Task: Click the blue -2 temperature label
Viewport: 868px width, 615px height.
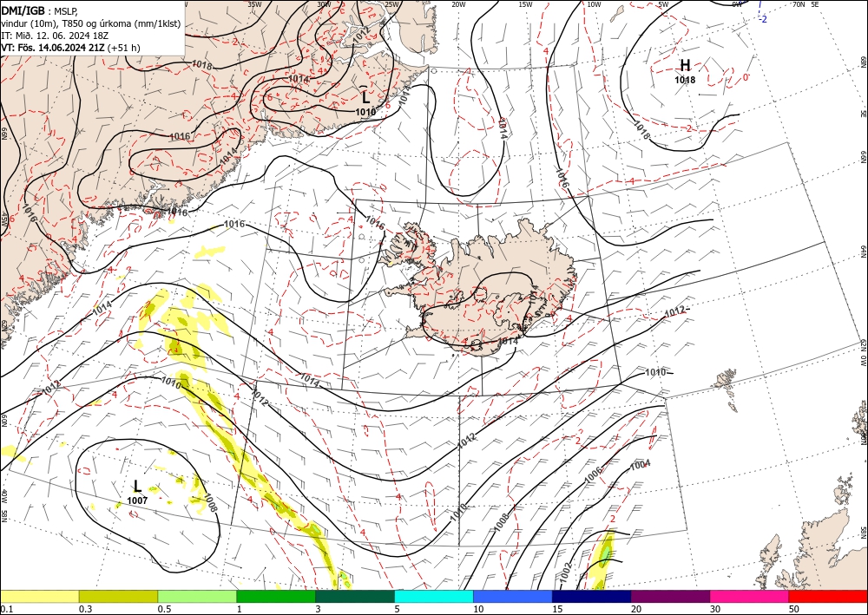Action: pos(763,19)
